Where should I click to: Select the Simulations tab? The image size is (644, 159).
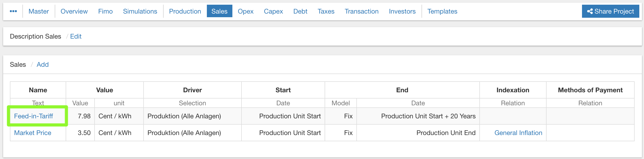point(140,11)
